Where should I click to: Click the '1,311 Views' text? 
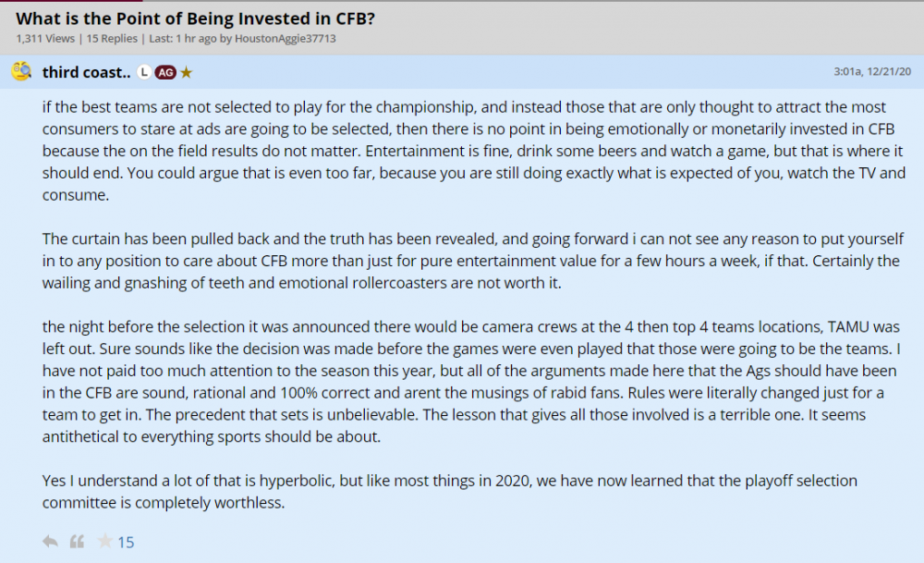coord(43,39)
